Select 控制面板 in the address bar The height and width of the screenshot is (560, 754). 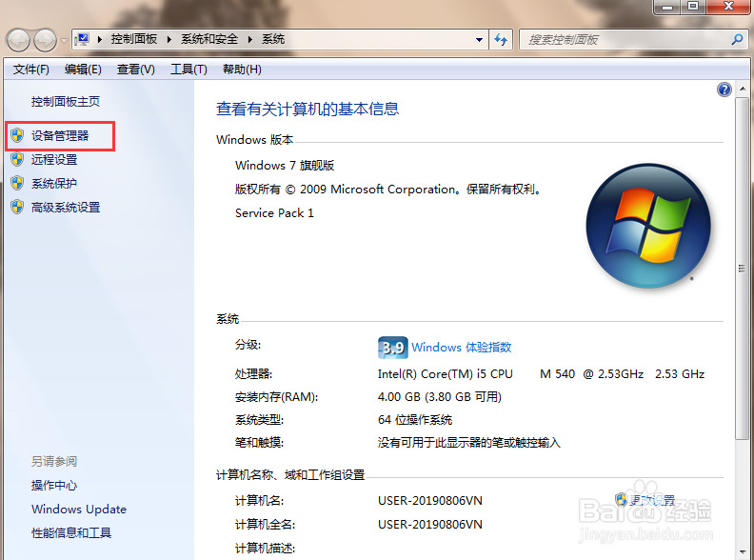134,39
